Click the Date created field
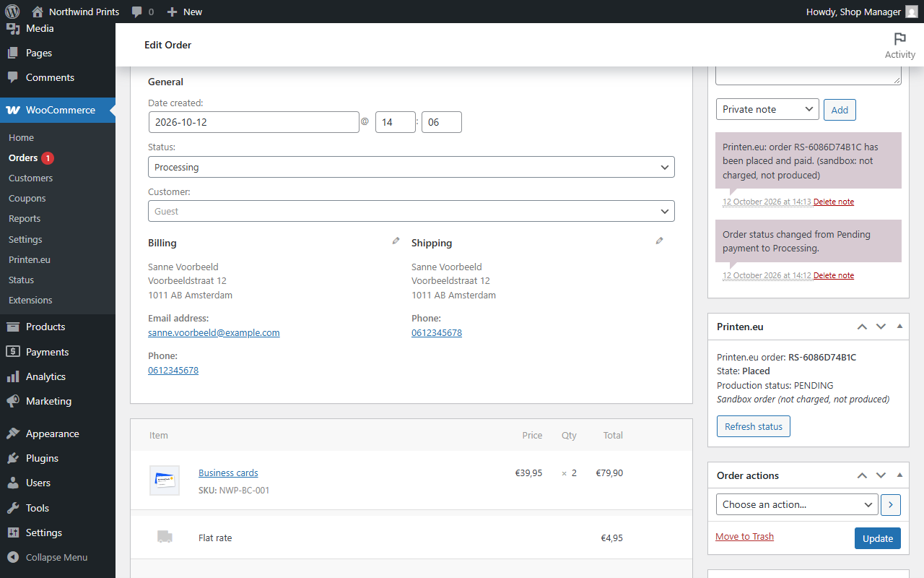This screenshot has height=578, width=924. 254,122
